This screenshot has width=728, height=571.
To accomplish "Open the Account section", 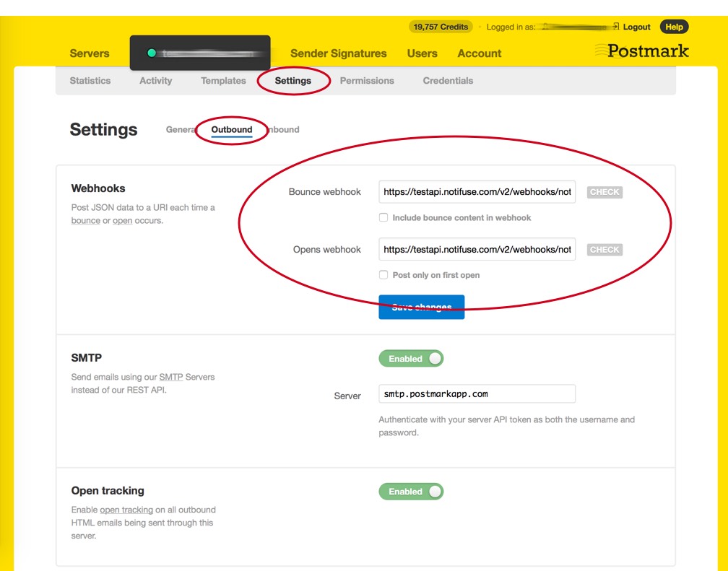I will (479, 53).
